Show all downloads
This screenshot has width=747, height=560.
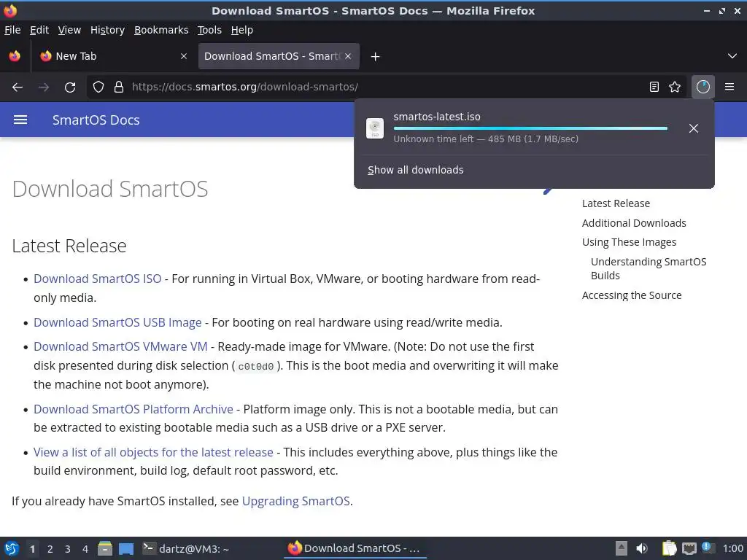point(415,170)
